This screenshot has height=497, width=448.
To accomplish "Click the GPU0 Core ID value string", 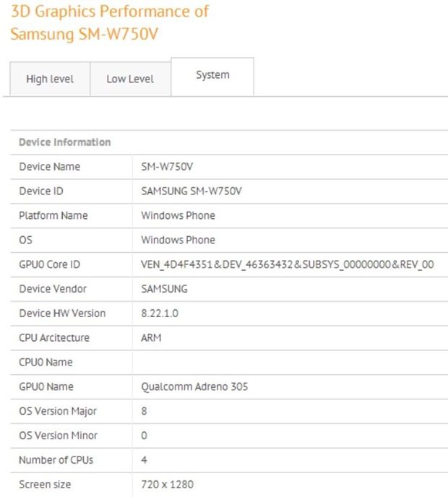I will [x=288, y=264].
